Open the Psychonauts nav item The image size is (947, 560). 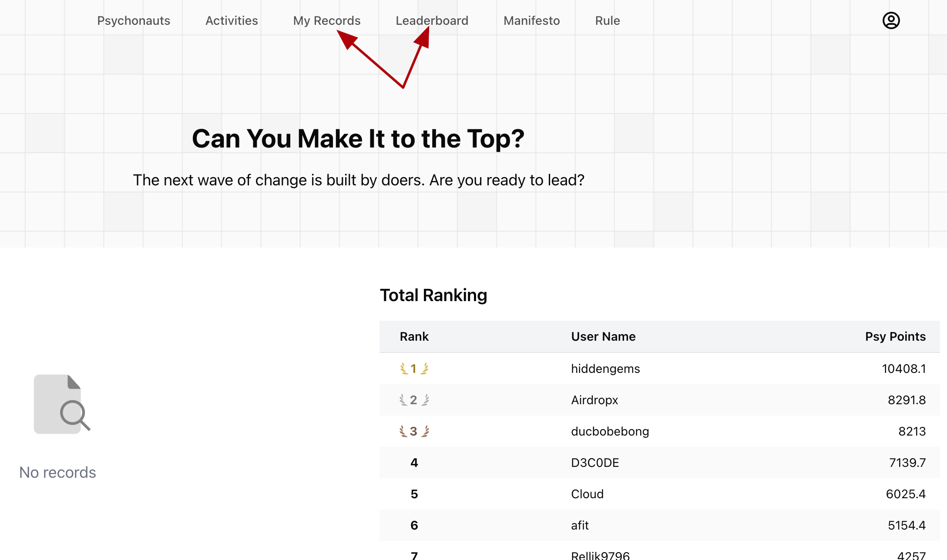[134, 20]
